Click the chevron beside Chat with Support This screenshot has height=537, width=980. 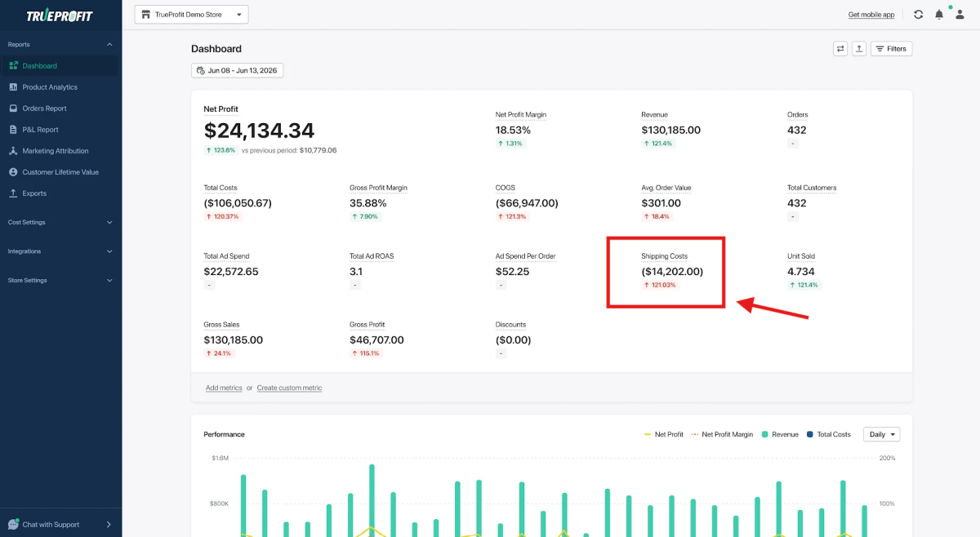(x=109, y=525)
